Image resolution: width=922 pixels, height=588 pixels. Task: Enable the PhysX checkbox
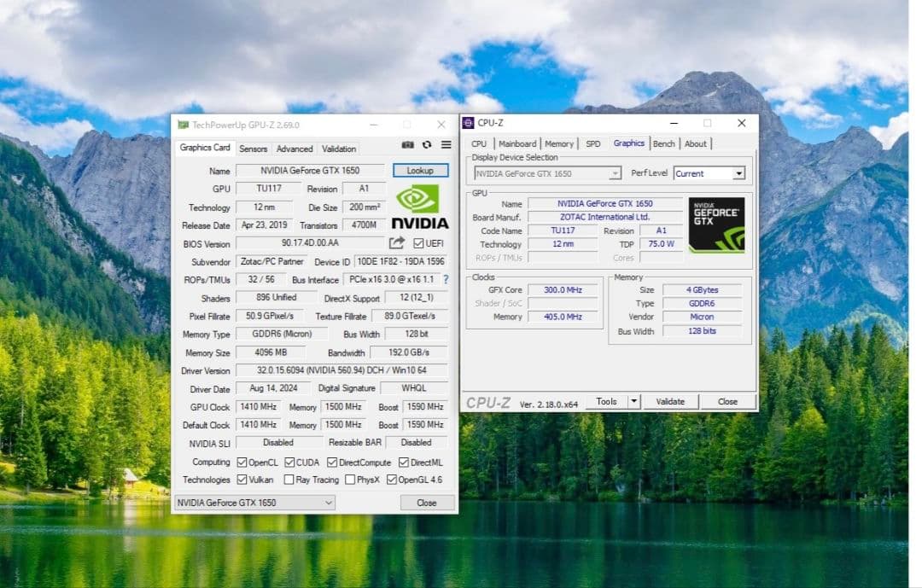[350, 480]
